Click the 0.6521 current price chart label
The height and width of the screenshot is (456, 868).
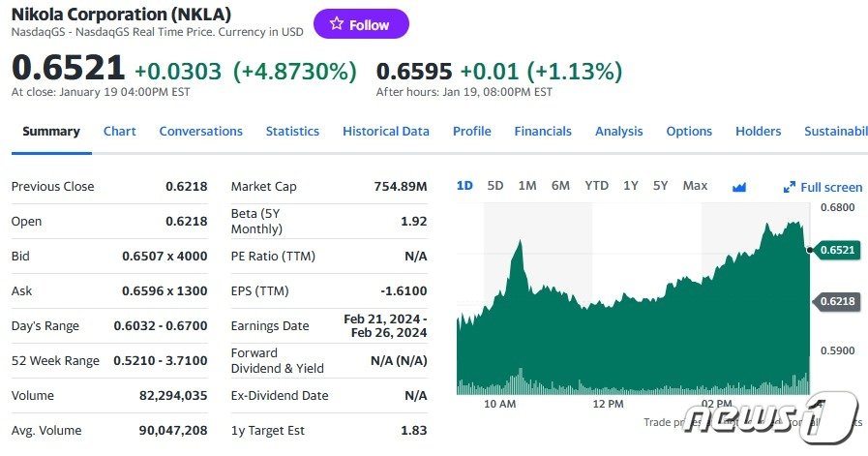tap(837, 250)
